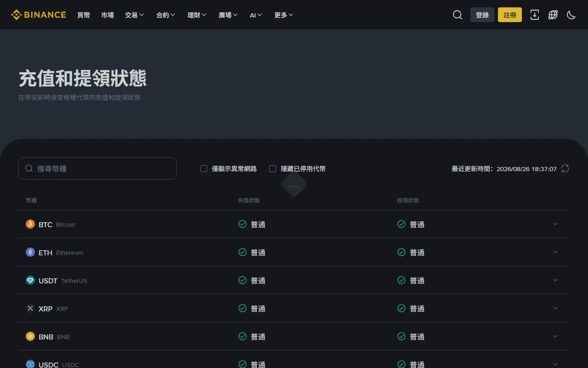Open the AI dropdown menu
Screen dimensions: 588x368
coord(256,15)
